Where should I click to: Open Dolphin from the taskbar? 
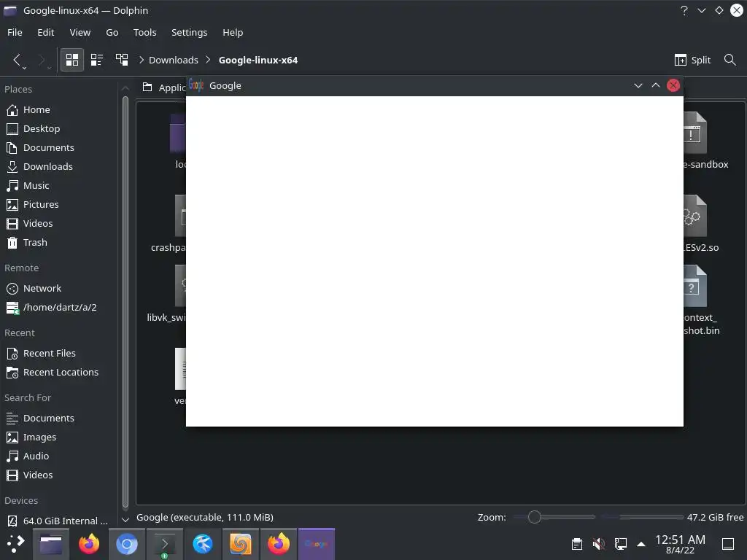[50, 544]
